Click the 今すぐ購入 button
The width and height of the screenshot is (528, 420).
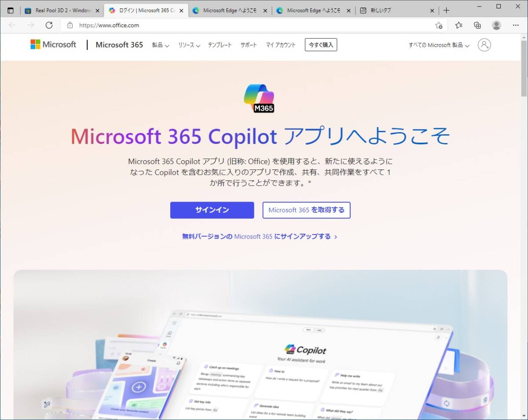(x=321, y=44)
